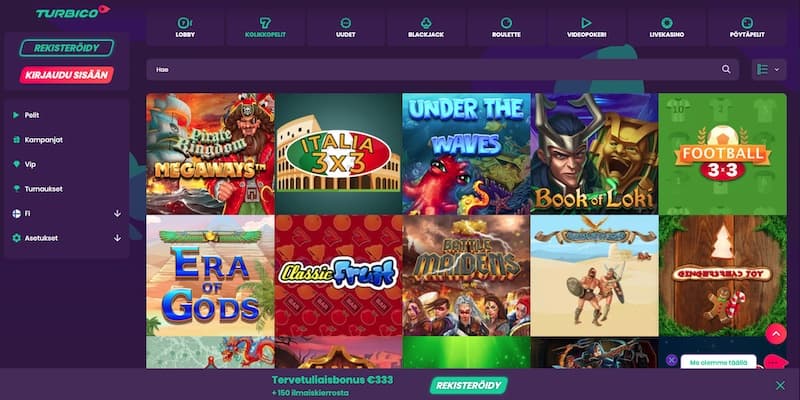
Task: Expand the Asetukset settings section
Action: (x=117, y=238)
